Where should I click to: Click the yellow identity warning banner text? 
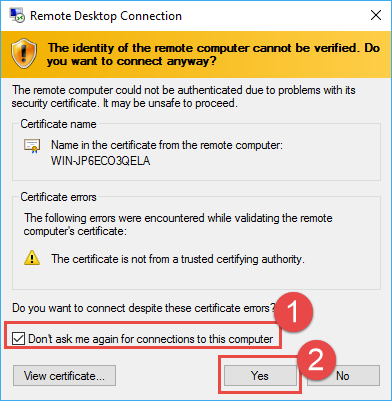[x=213, y=55]
